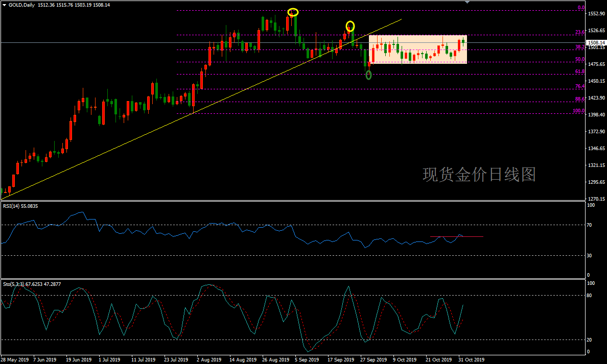Image resolution: width=607 pixels, height=364 pixels.
Task: Click the 9 Oct 2019 date label
Action: click(x=405, y=360)
